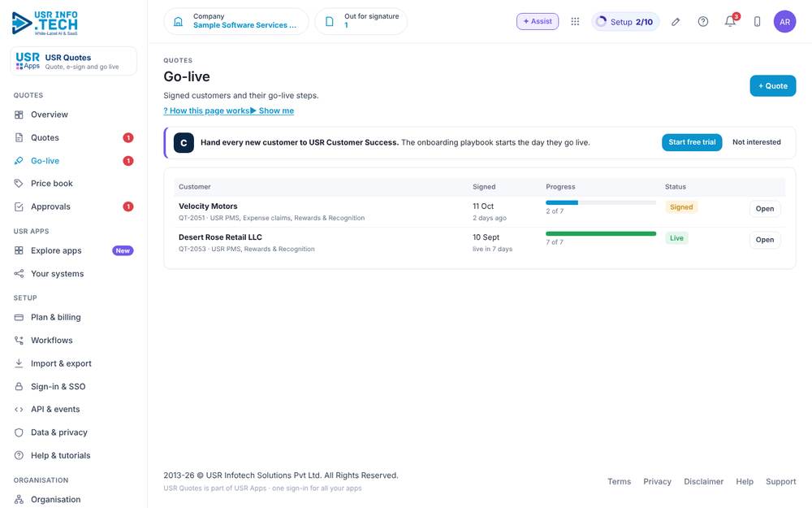Click the Terms footer link
The height and width of the screenshot is (508, 812).
coord(619,481)
